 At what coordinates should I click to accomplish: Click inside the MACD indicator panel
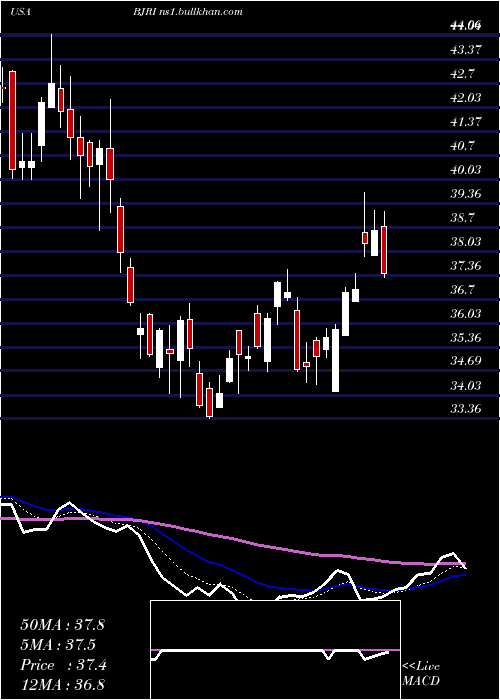[275, 650]
